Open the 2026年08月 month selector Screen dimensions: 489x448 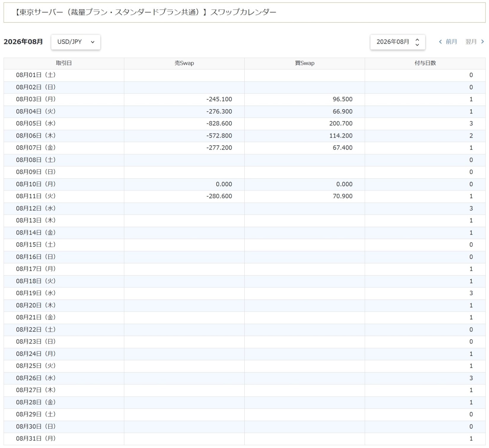pos(397,42)
